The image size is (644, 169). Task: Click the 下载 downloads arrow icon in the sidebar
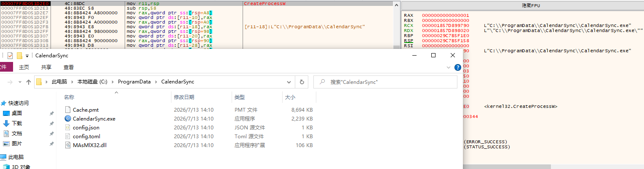coord(6,123)
